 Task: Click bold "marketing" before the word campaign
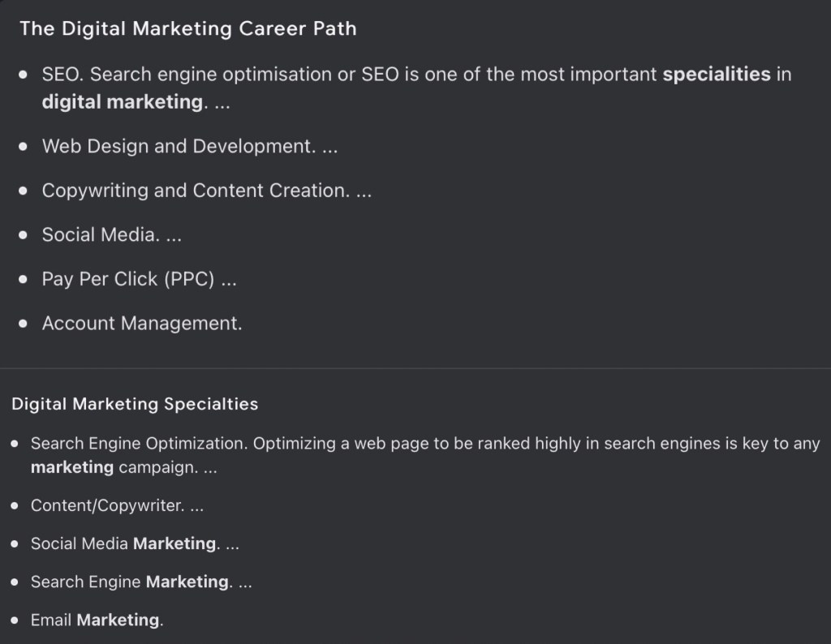[72, 468]
